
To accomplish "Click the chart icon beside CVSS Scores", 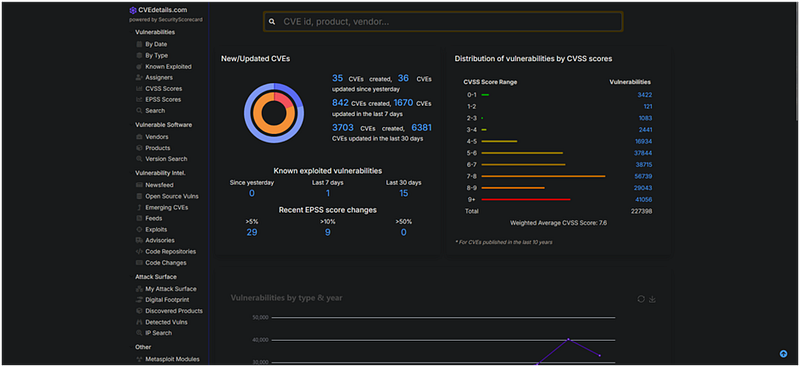I will pos(139,89).
